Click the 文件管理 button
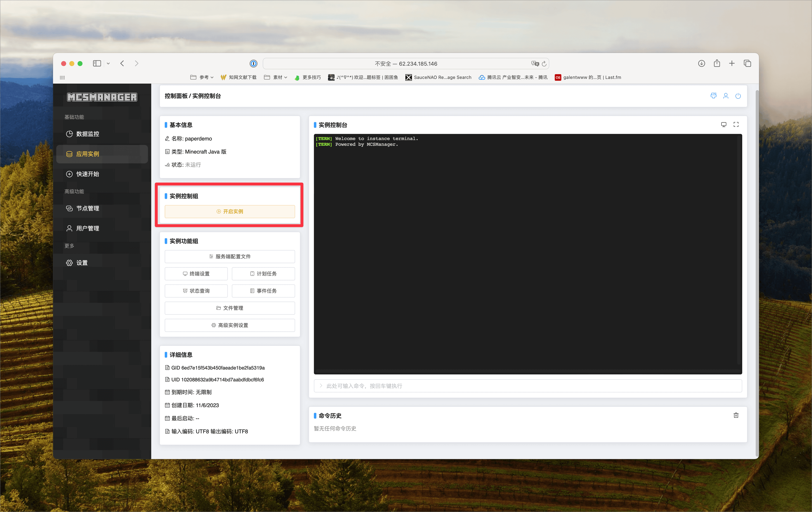The height and width of the screenshot is (512, 812). pos(230,308)
